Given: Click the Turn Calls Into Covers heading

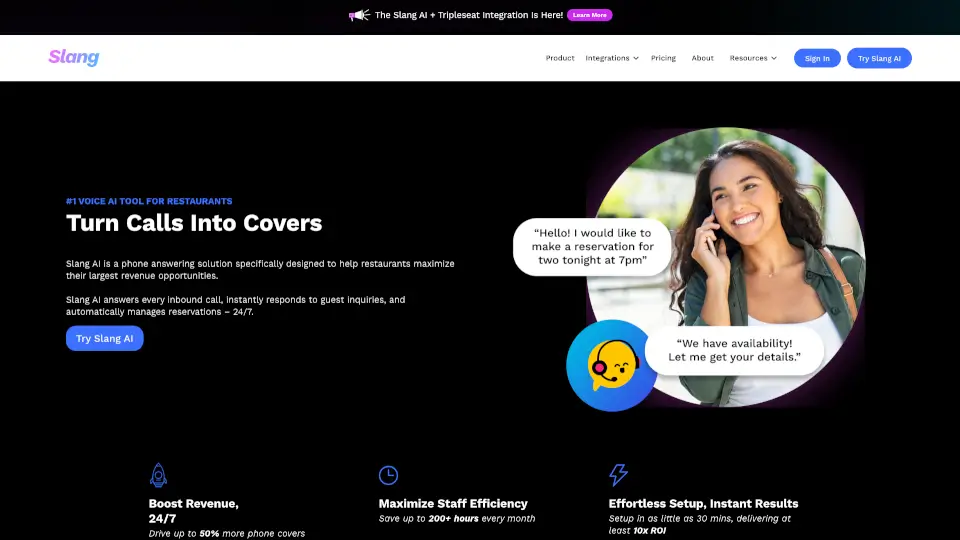Looking at the screenshot, I should pyautogui.click(x=194, y=223).
